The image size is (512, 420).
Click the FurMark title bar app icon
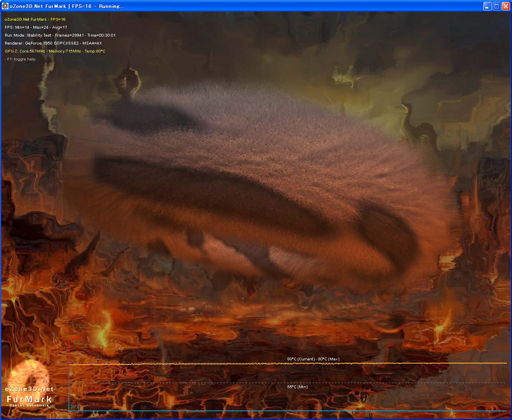(x=5, y=6)
